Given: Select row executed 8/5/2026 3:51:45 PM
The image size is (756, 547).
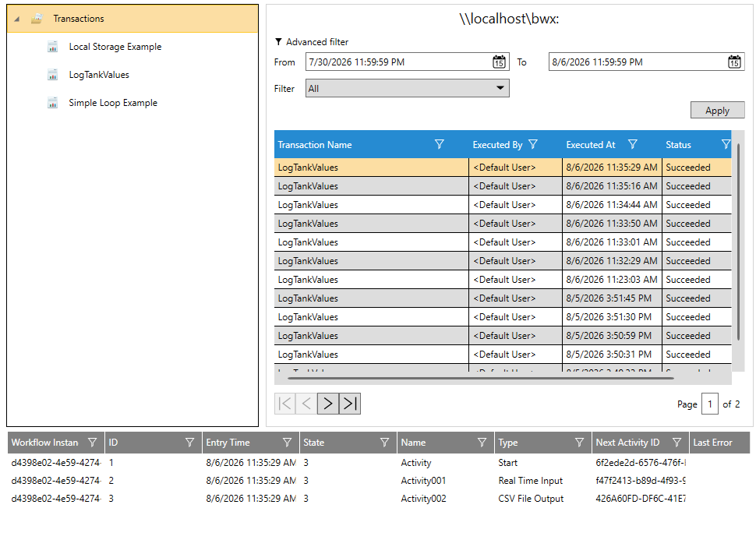Looking at the screenshot, I should coord(503,298).
